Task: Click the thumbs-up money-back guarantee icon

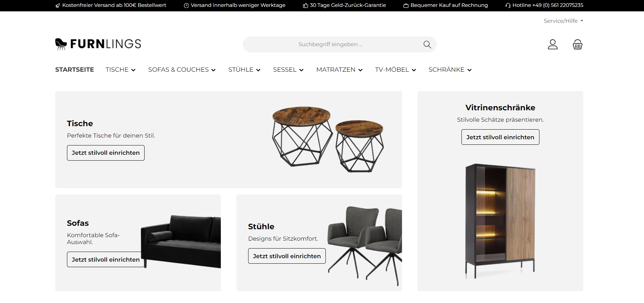Action: click(x=305, y=6)
